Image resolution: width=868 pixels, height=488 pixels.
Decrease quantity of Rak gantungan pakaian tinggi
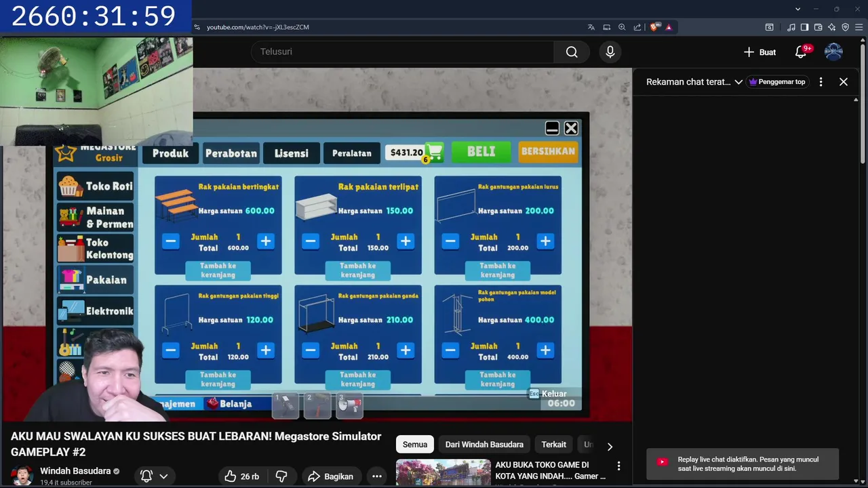coord(170,350)
